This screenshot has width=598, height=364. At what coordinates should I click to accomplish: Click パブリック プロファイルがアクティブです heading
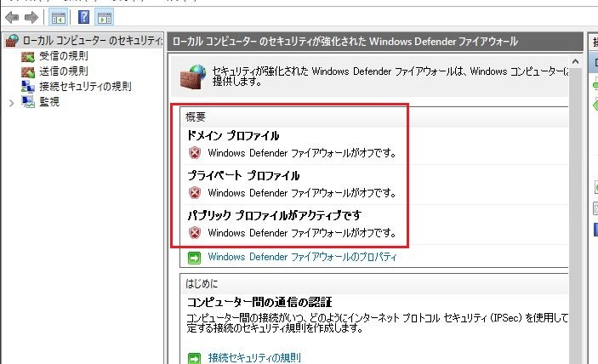tap(274, 215)
